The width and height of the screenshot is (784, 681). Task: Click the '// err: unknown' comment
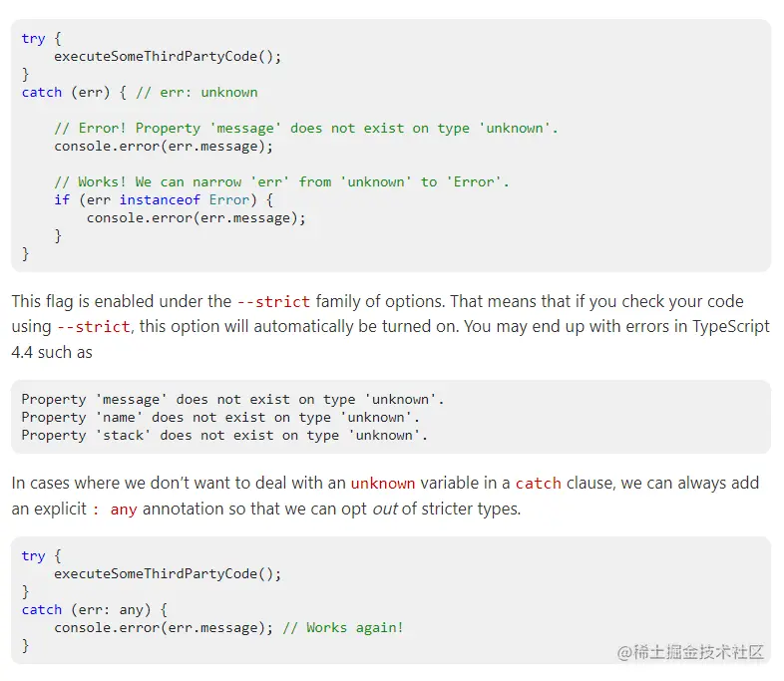tap(196, 92)
